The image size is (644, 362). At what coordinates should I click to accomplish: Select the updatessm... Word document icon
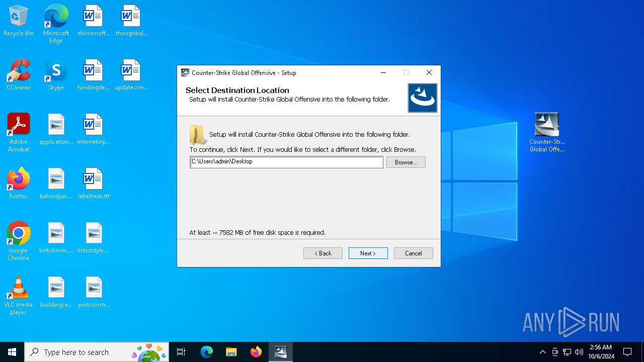pyautogui.click(x=131, y=75)
